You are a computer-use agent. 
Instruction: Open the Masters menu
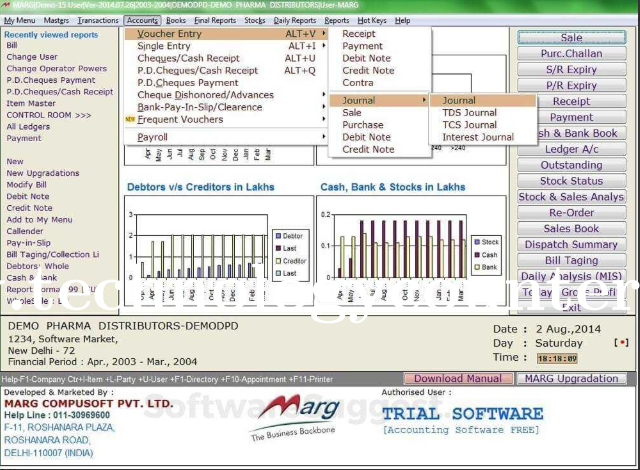pyautogui.click(x=56, y=20)
